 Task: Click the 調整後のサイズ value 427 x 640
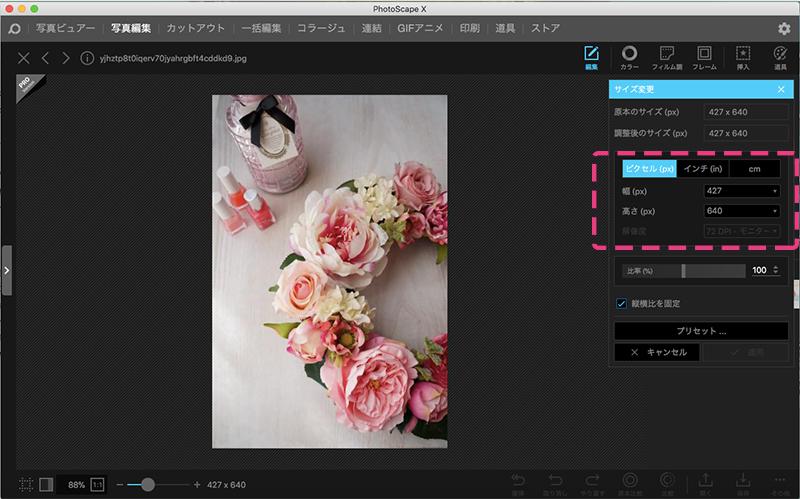coord(746,133)
